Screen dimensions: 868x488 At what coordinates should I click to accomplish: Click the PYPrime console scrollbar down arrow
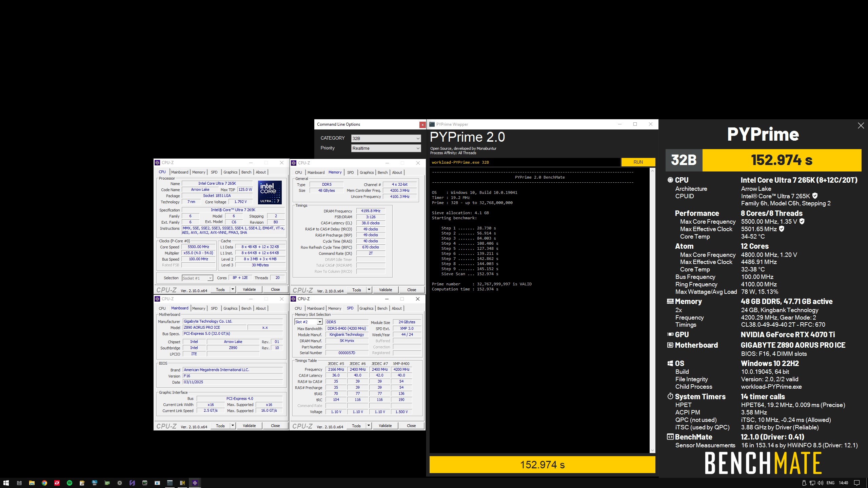coord(652,450)
